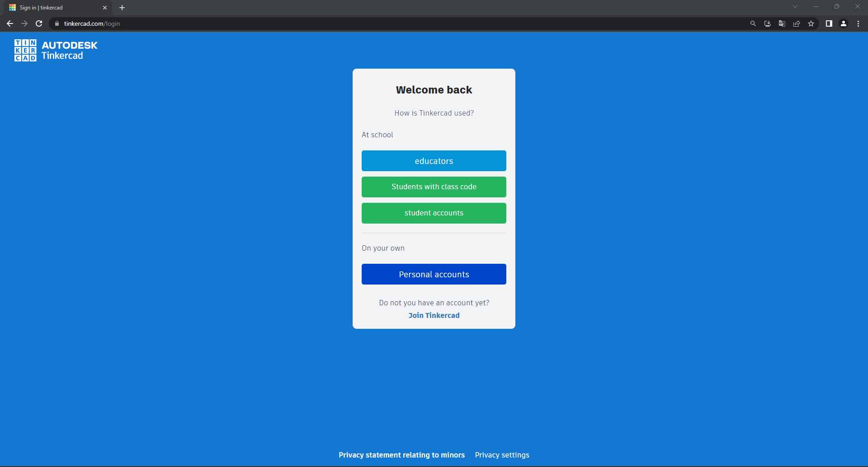Open the translate page icon
Screen dimensions: 868x467
coord(782,23)
